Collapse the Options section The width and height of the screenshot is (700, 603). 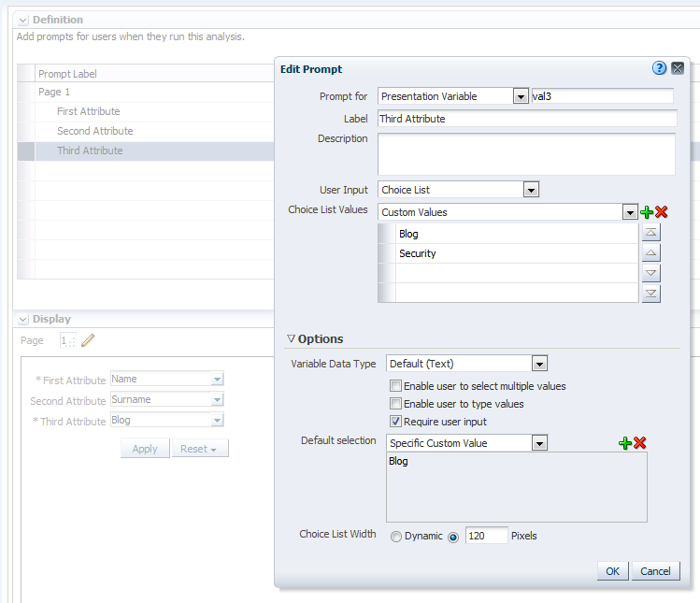click(x=291, y=339)
